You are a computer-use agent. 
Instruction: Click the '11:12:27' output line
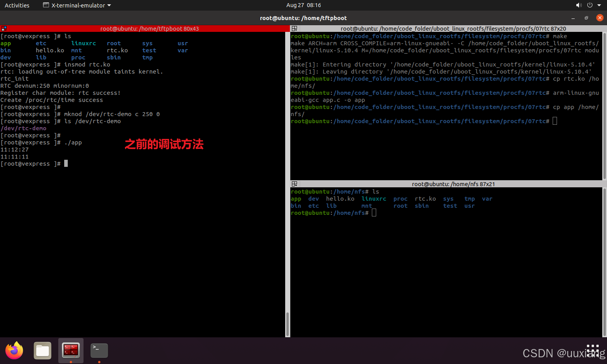15,150
